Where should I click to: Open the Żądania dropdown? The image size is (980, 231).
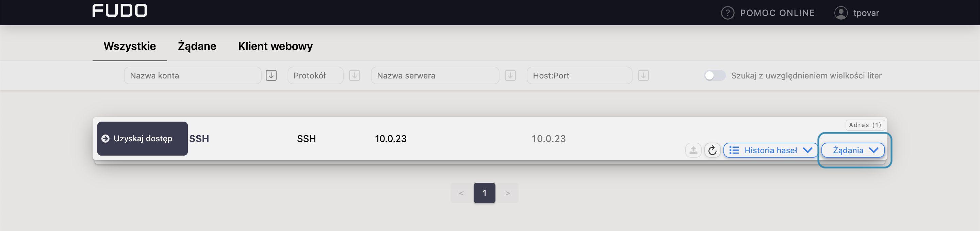pos(852,150)
